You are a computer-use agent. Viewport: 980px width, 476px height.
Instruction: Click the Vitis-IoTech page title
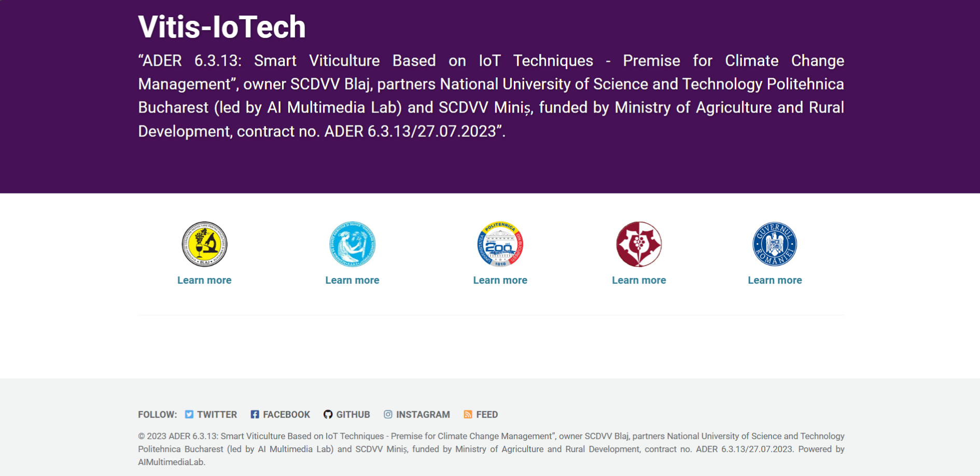222,26
